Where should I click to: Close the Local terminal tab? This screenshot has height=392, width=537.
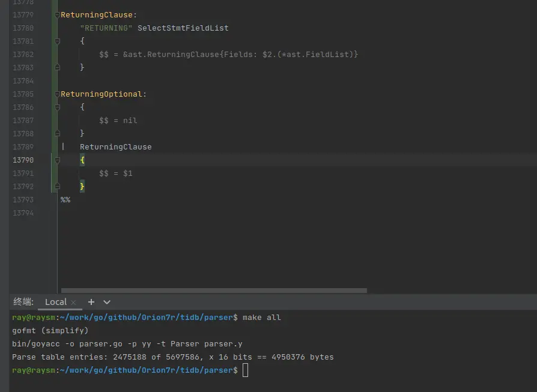click(x=73, y=303)
